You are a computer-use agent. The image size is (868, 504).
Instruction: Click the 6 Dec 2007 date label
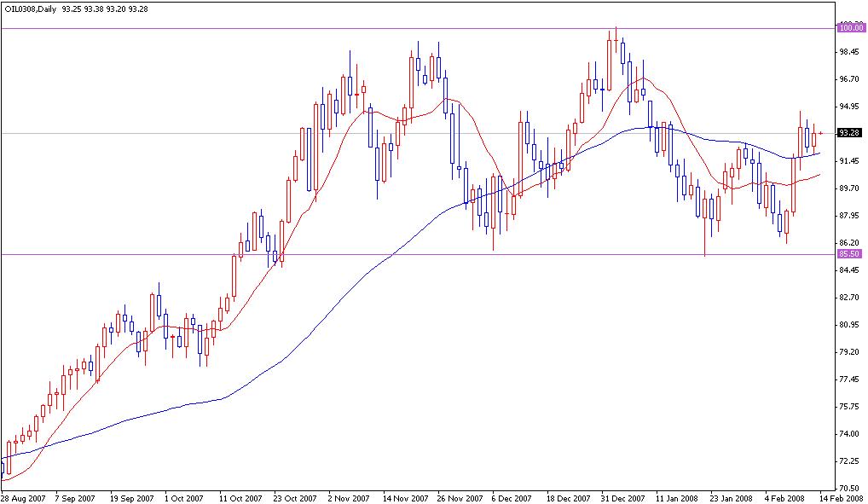(512, 498)
